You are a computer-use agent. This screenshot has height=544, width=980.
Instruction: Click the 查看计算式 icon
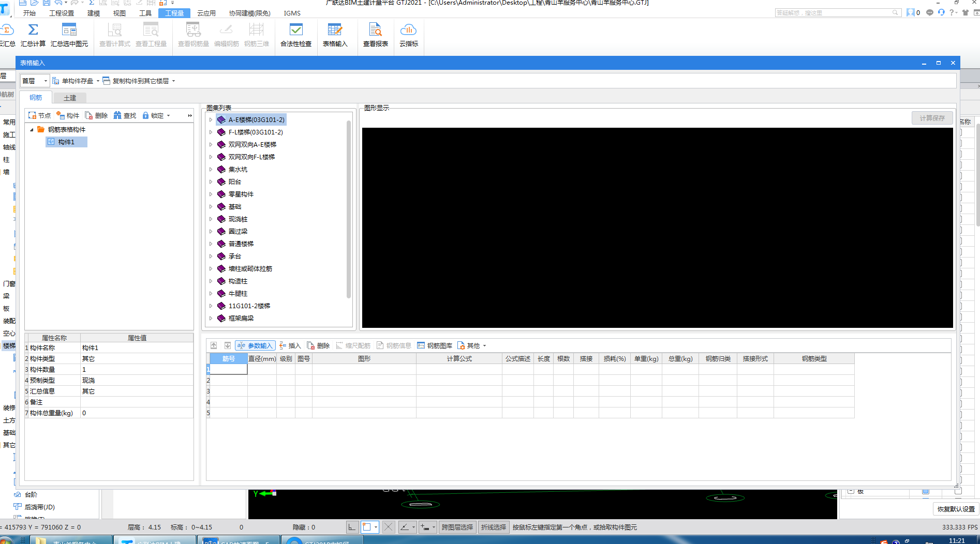pos(115,29)
